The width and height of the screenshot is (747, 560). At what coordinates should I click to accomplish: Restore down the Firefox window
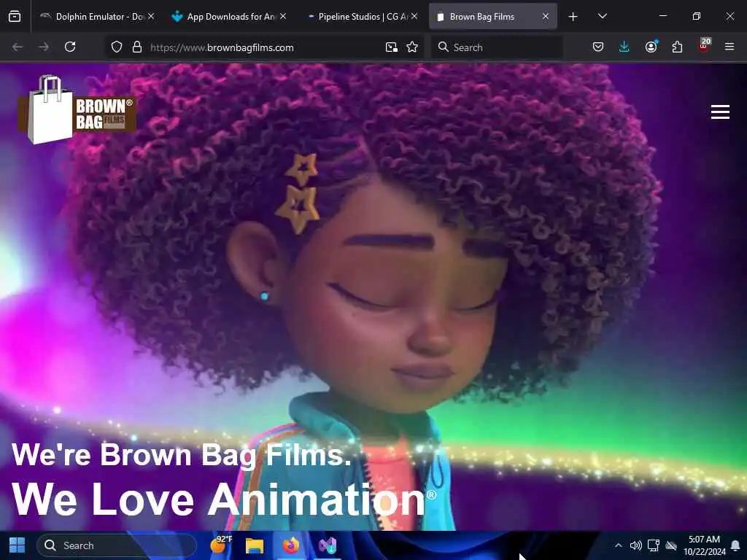[697, 16]
